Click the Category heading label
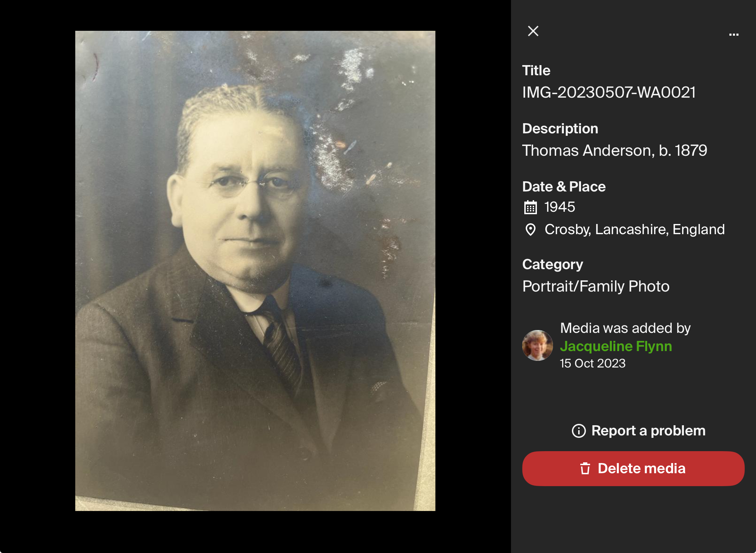Screen dimensions: 756x553 click(553, 265)
